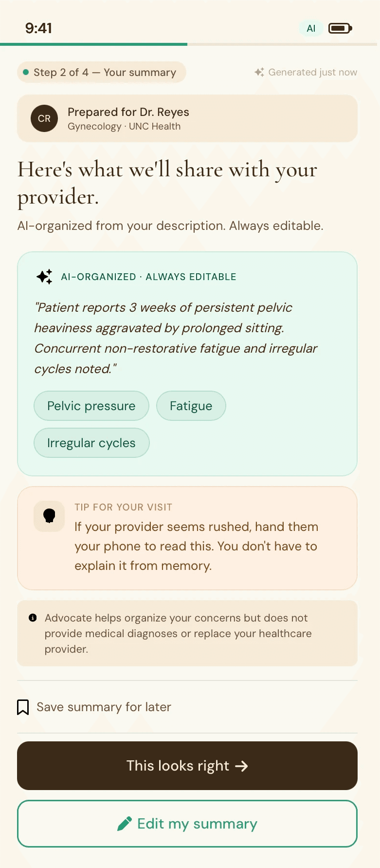The width and height of the screenshot is (380, 868).
Task: Toggle the Irregular cycles chip
Action: coord(91,443)
